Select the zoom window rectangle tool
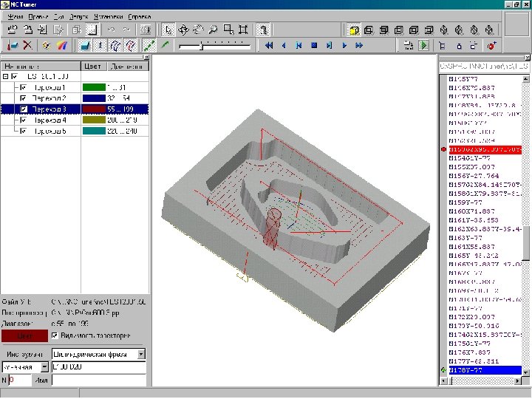Image resolution: width=532 pixels, height=399 pixels. [228, 30]
